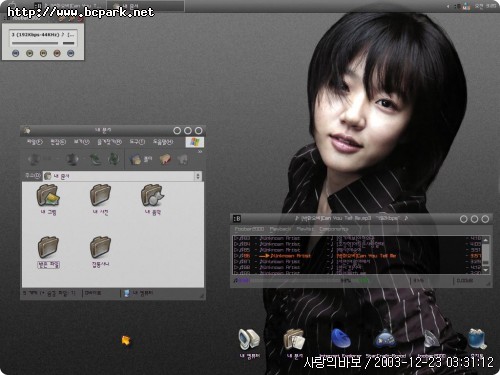Click mini player volume bar
The height and width of the screenshot is (375, 500).
coord(69,43)
